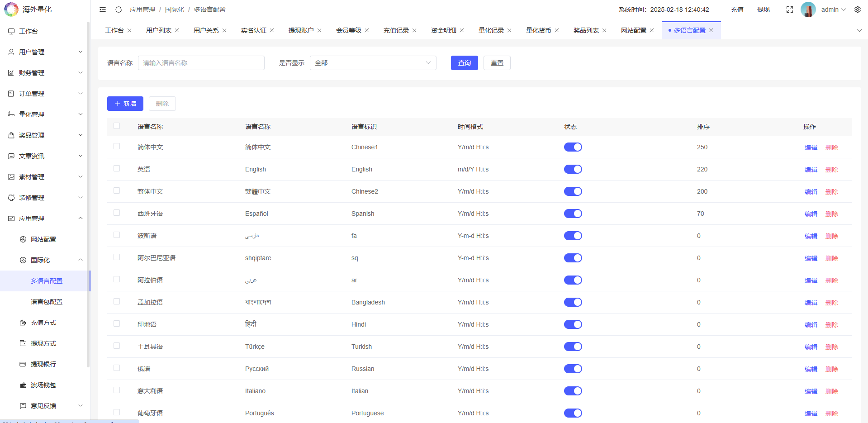Click the 查询 search button
Screen dimensions: 868x423
[464, 63]
